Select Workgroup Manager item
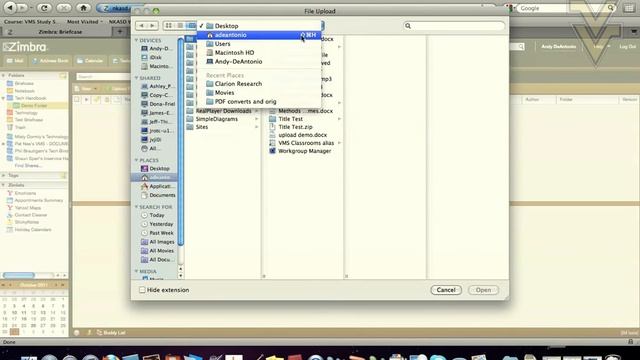This screenshot has height=360, width=640. [x=305, y=151]
